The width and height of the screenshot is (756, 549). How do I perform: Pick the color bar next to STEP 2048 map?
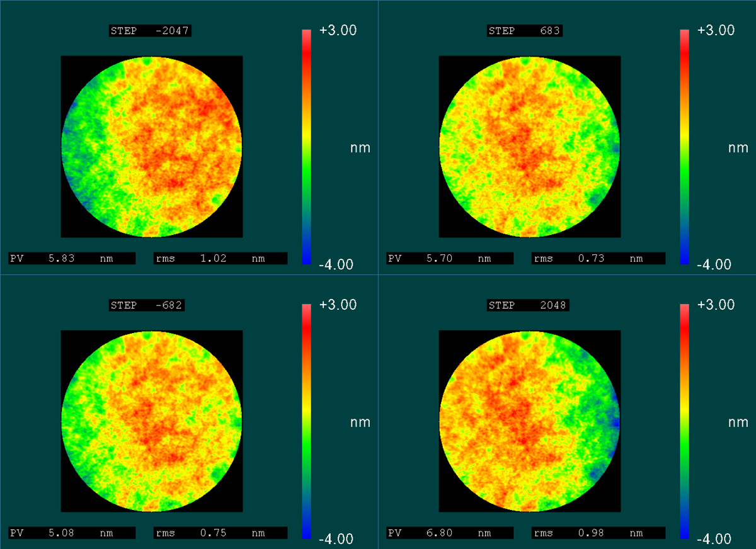point(685,421)
